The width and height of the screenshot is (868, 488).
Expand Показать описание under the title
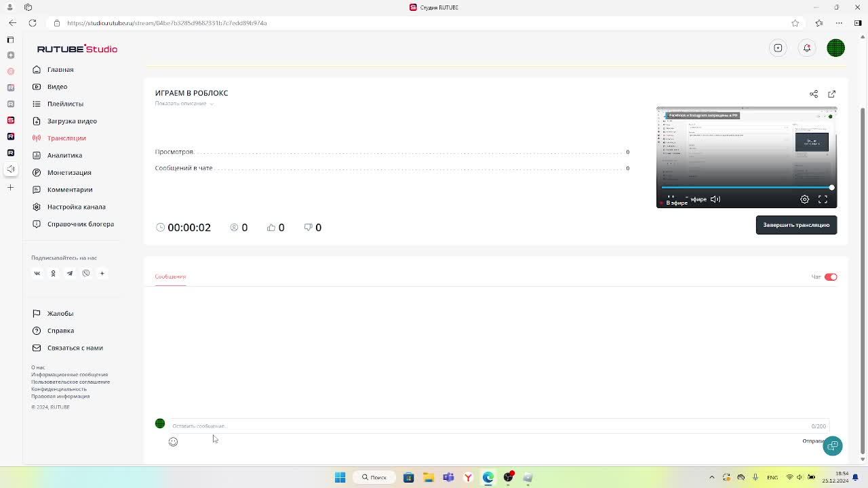[184, 104]
